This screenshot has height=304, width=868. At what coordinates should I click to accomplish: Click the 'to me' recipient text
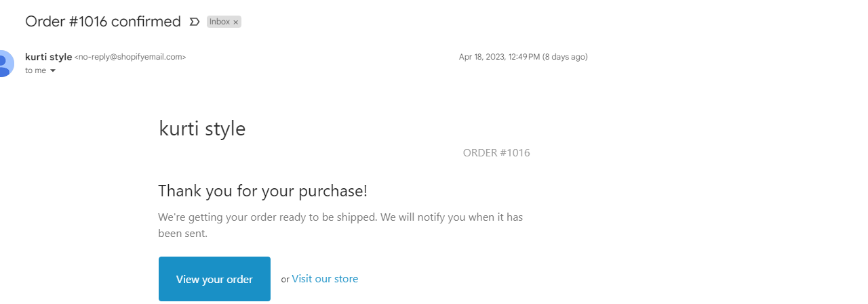pos(35,70)
